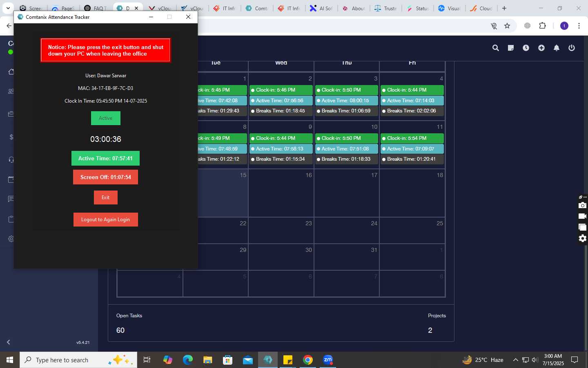
Task: Select the Clock-in 5:46 PM entry on Wed 2
Action: click(x=281, y=90)
